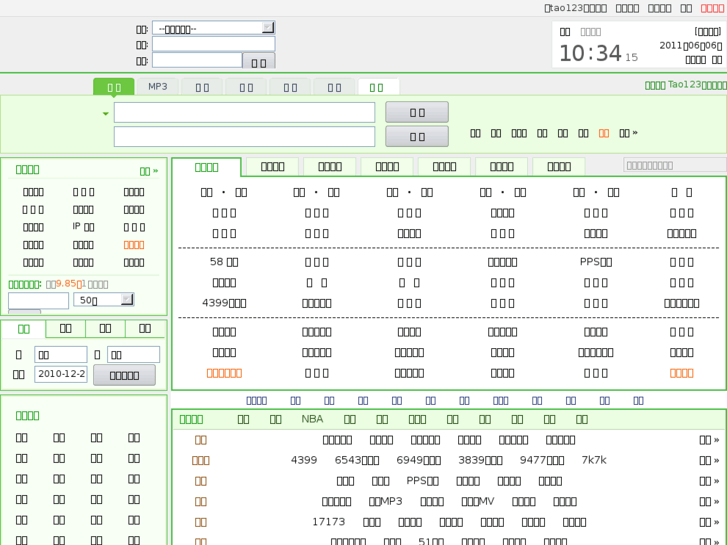
Task: Open the NBA link
Action: (x=312, y=419)
